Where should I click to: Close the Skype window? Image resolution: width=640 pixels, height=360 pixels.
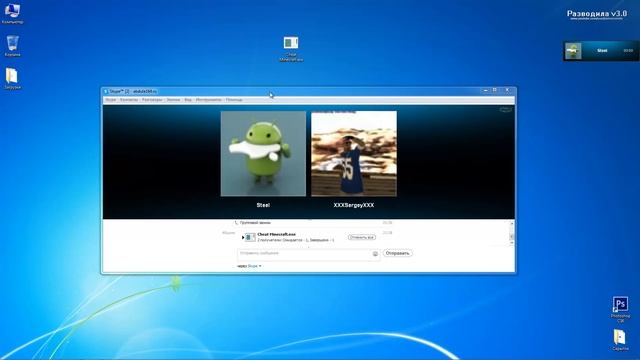pos(507,90)
